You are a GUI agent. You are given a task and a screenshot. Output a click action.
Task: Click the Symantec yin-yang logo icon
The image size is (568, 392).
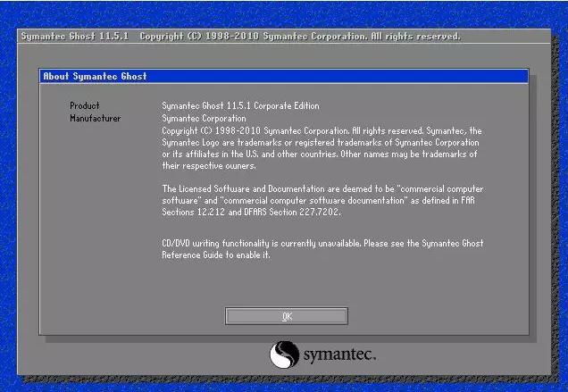(284, 354)
